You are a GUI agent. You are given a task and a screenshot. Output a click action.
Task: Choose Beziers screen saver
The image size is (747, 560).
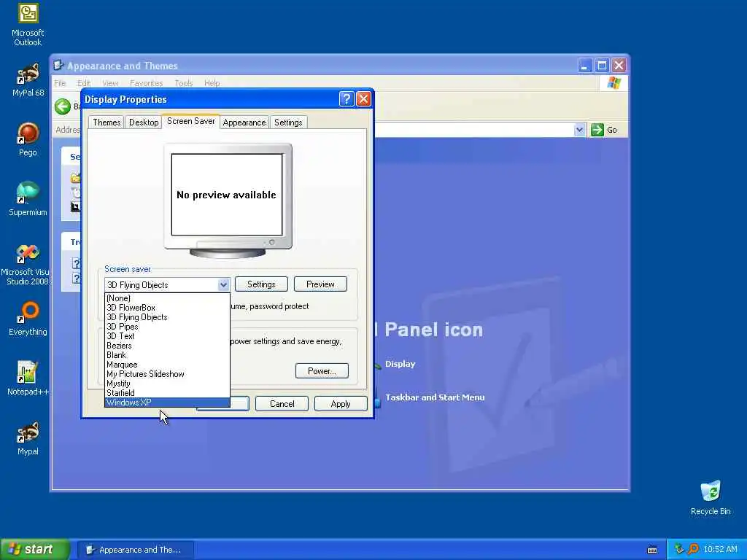(x=167, y=346)
